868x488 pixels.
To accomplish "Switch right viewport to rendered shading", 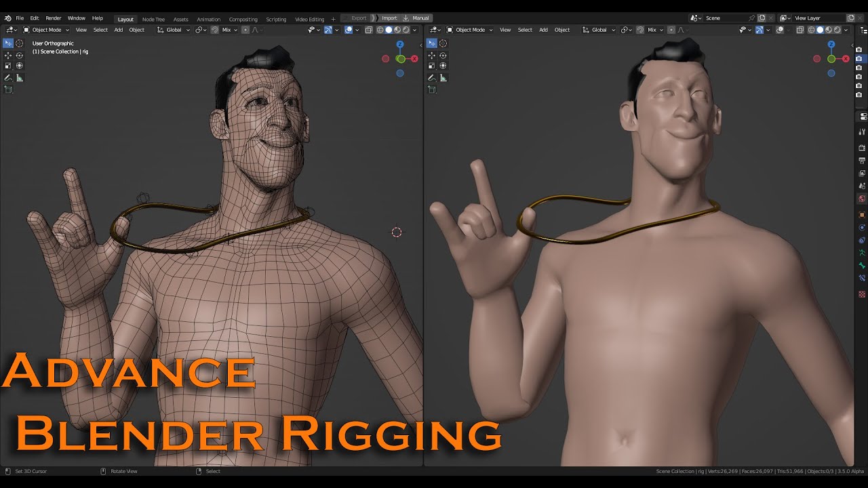I will coord(837,30).
